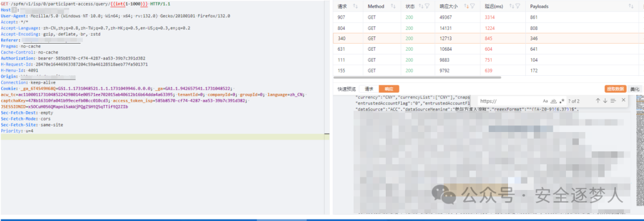
Task: Click latency value 1224
Action: coord(490,28)
